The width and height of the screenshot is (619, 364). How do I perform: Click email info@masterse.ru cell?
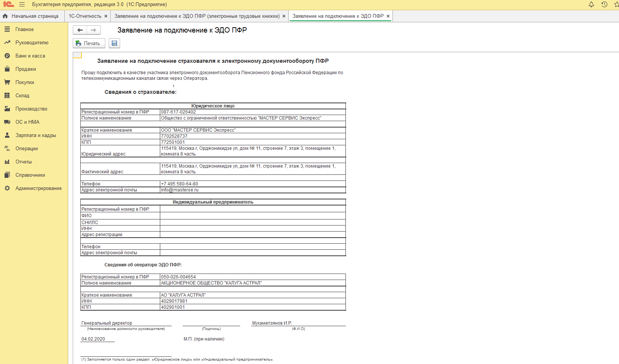point(253,190)
